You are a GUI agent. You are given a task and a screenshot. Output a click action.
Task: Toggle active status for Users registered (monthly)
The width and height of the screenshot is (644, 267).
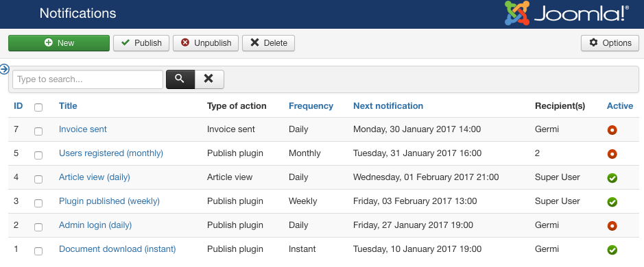pos(612,154)
